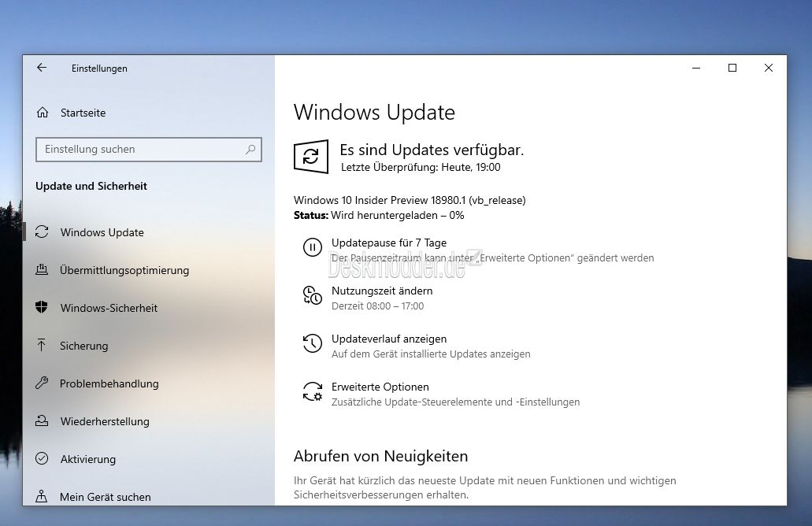Minimize the Einstellungen window
812x526 pixels.
(696, 68)
